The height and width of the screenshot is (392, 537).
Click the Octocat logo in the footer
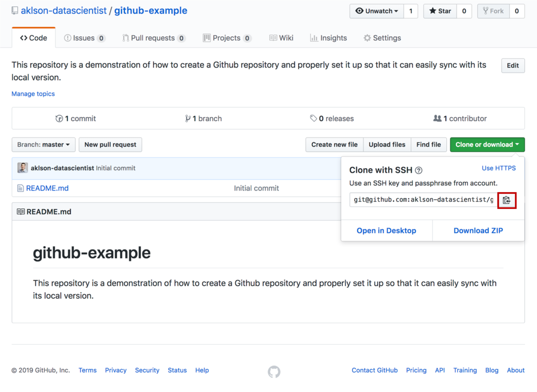pos(274,371)
